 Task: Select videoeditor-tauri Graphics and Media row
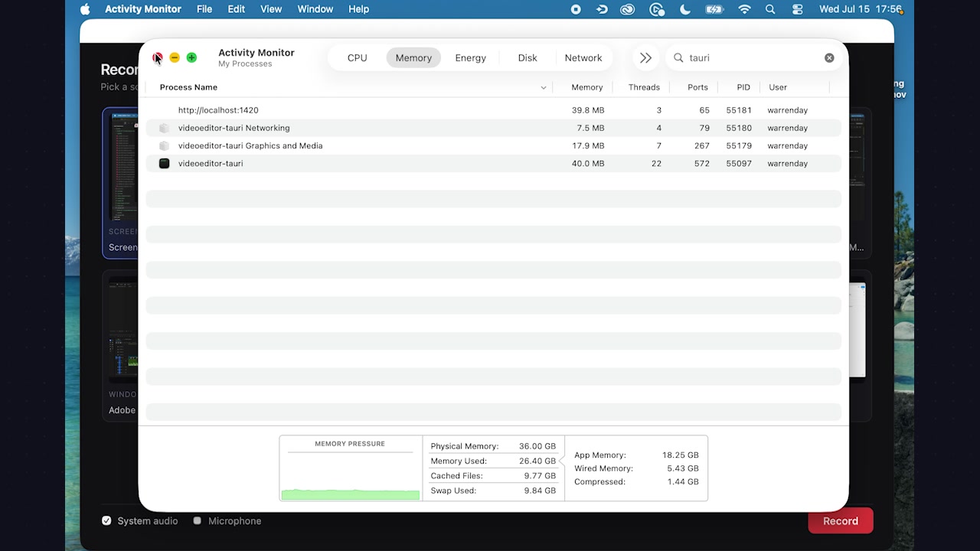coord(493,145)
